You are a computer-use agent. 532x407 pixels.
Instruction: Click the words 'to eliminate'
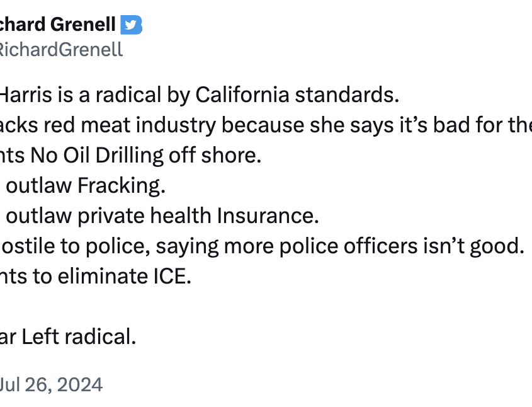[90, 277]
